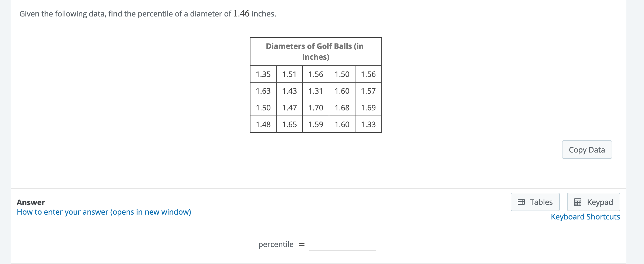
Task: Select the value 1.33 in the table
Action: [368, 124]
